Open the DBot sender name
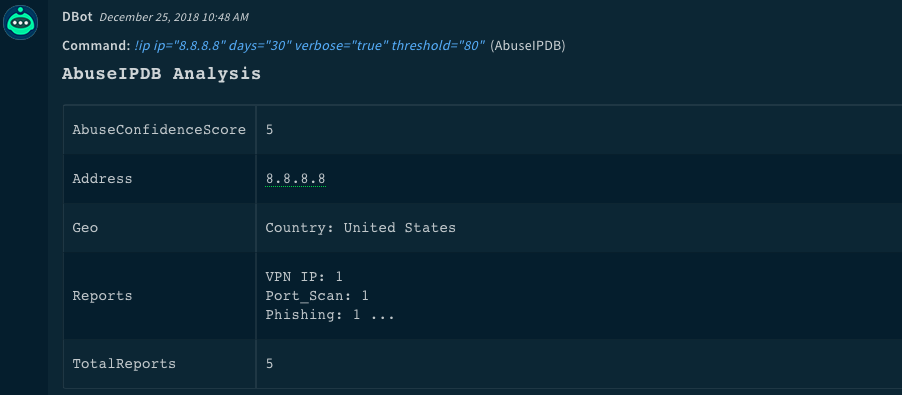 coord(78,17)
